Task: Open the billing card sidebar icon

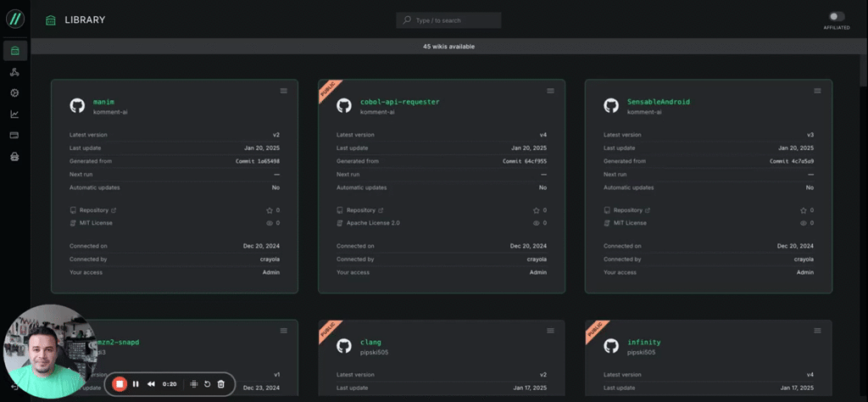Action: pyautogui.click(x=15, y=135)
